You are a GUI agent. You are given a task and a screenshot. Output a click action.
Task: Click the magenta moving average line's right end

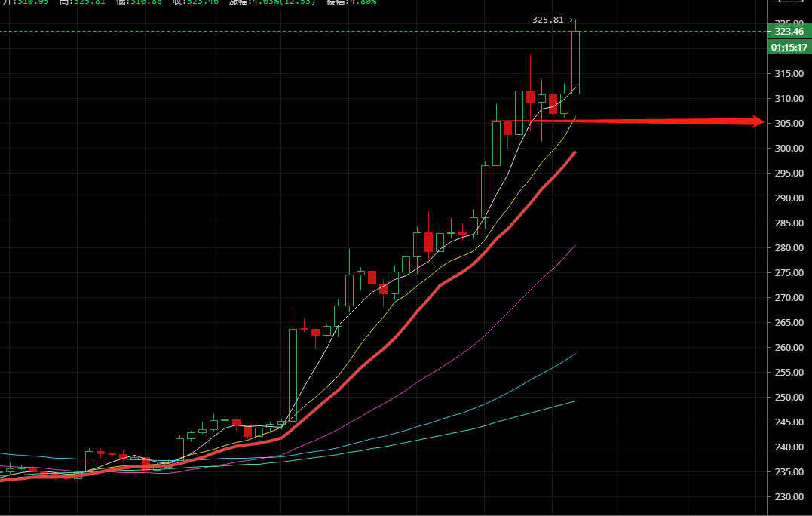575,246
